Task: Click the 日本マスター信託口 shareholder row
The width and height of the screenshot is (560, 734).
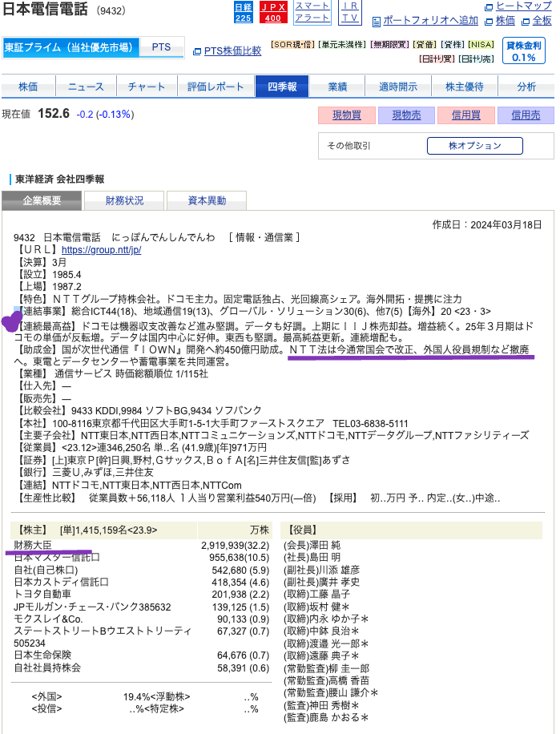Action: click(x=141, y=558)
